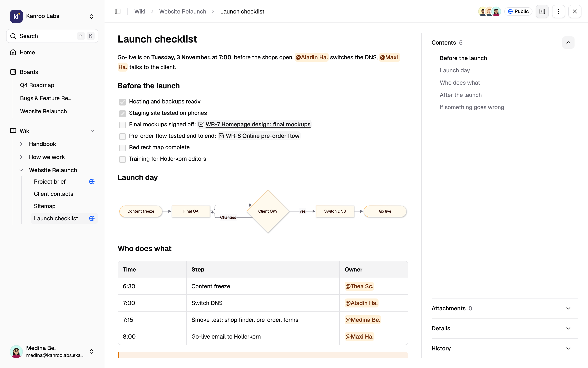This screenshot has width=588, height=368.
Task: Collapse the Contents panel
Action: click(x=568, y=43)
